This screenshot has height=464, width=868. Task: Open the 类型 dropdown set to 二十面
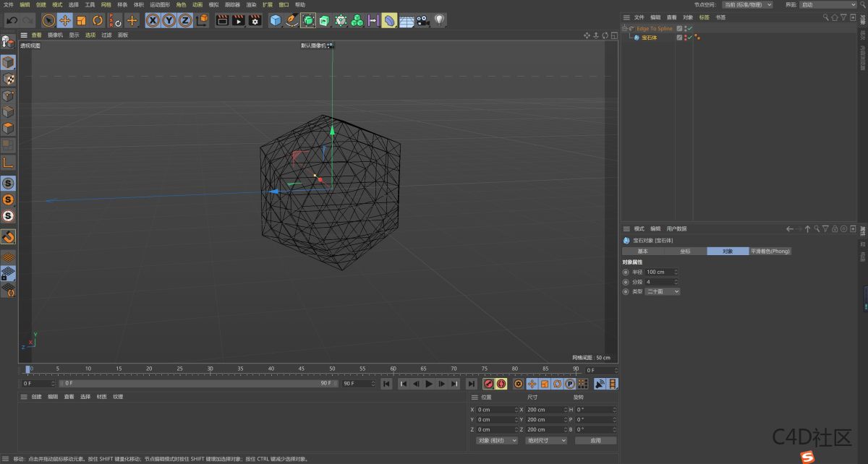pos(662,291)
